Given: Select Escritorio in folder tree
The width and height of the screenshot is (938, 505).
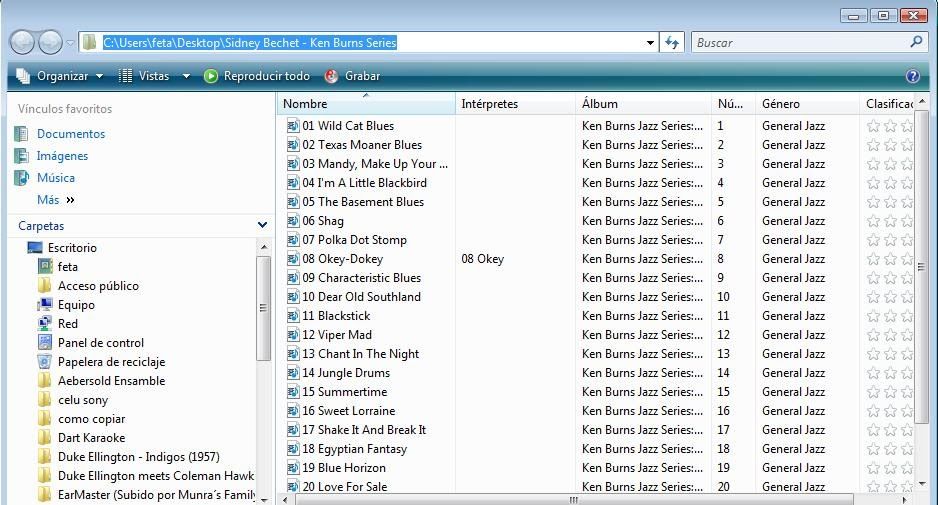Looking at the screenshot, I should pyautogui.click(x=72, y=248).
